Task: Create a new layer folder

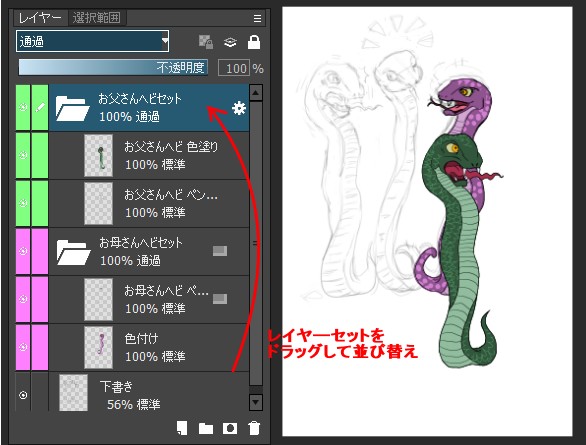Action: (x=206, y=428)
